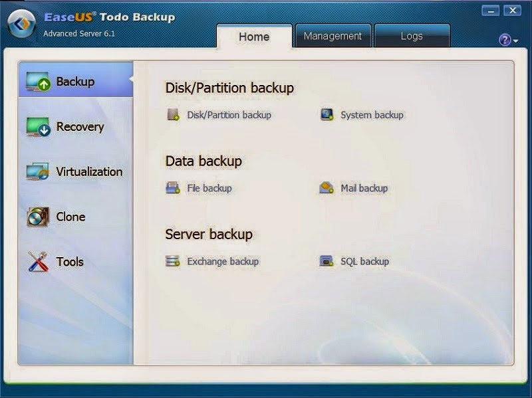Launch the Exchange backup link

(x=223, y=261)
